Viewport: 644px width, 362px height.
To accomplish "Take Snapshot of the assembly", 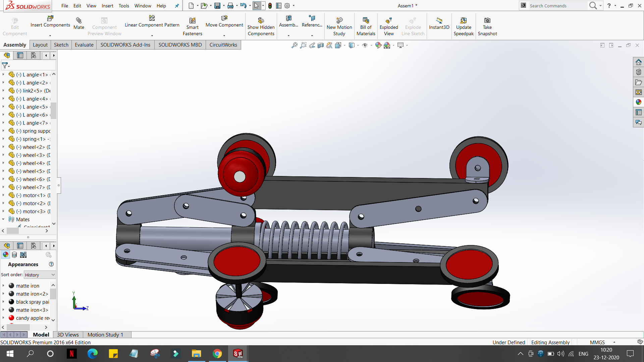I will click(487, 26).
